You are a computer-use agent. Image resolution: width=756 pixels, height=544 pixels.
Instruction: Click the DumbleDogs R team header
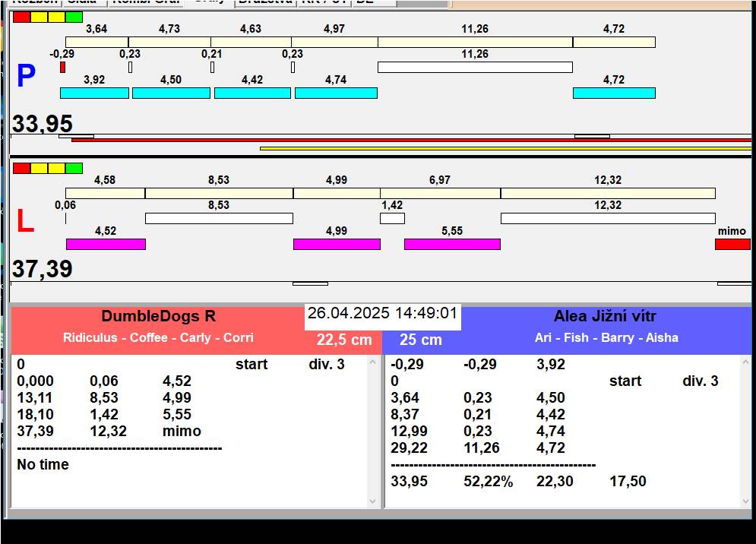(158, 317)
